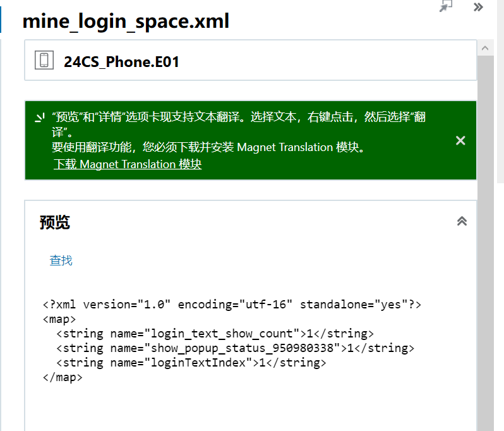Click the mine_login_space.xml title
This screenshot has width=504, height=431.
(x=126, y=21)
